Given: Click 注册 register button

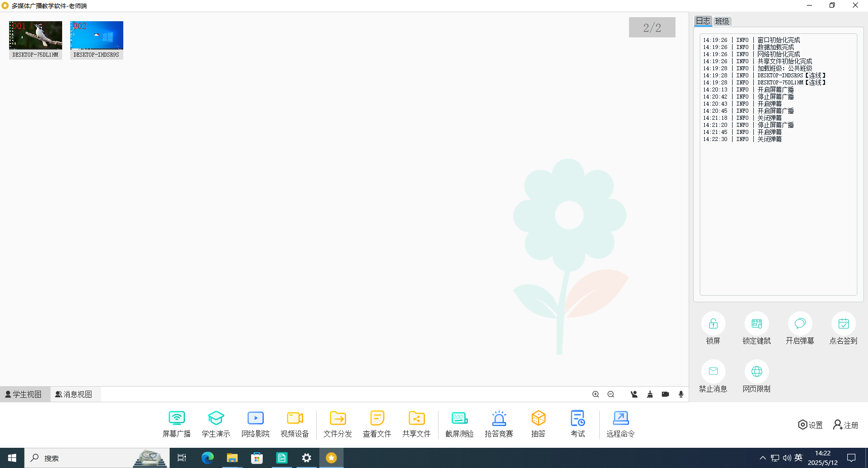Looking at the screenshot, I should click(x=846, y=425).
